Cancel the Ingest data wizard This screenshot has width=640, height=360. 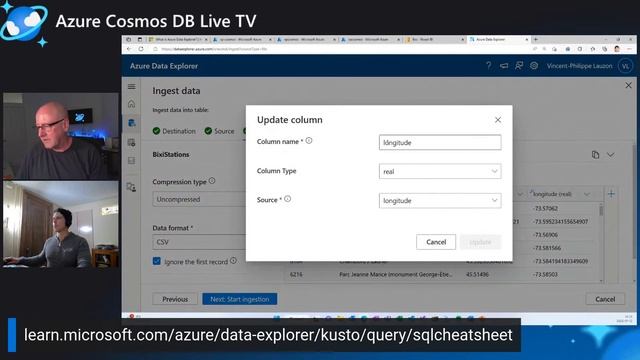605,299
